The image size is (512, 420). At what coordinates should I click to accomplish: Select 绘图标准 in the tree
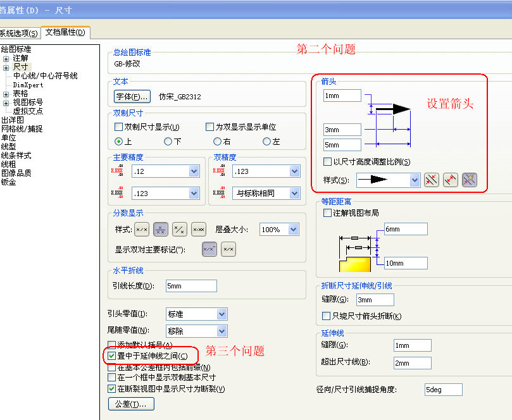(16, 49)
